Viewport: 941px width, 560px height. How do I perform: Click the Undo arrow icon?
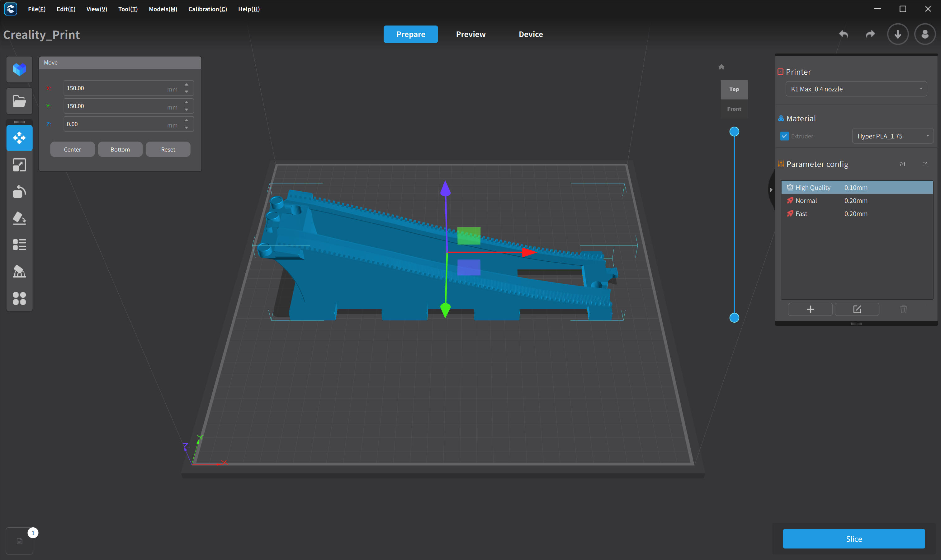(x=843, y=34)
